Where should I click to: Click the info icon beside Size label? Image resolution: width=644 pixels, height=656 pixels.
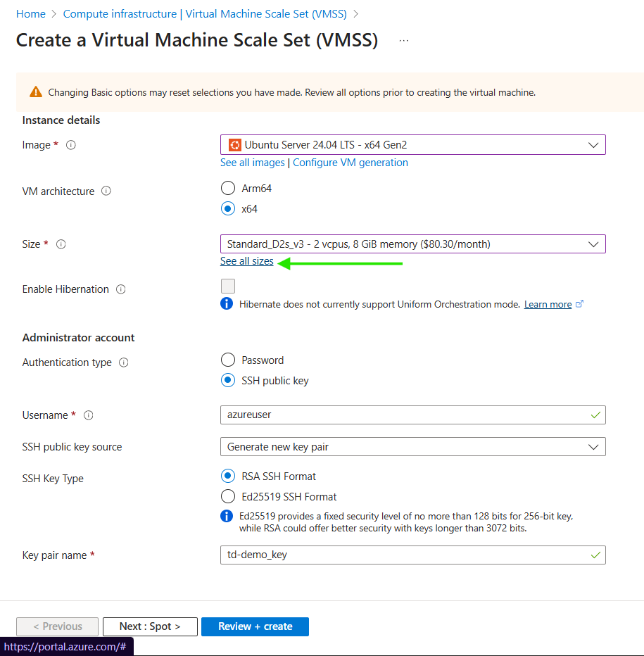(61, 244)
